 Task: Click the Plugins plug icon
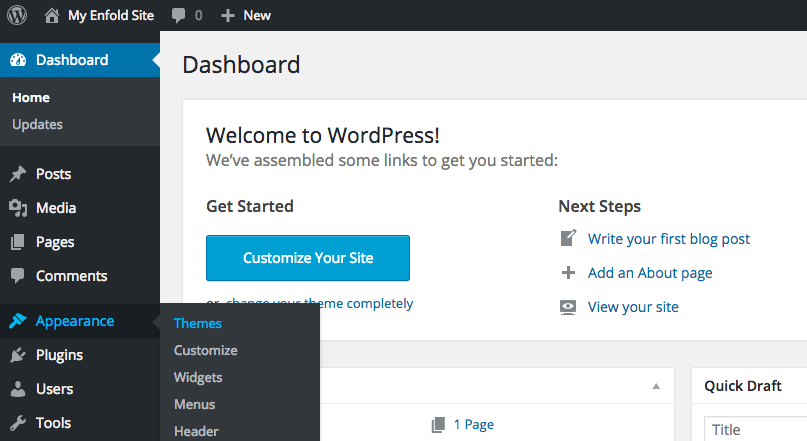point(18,355)
